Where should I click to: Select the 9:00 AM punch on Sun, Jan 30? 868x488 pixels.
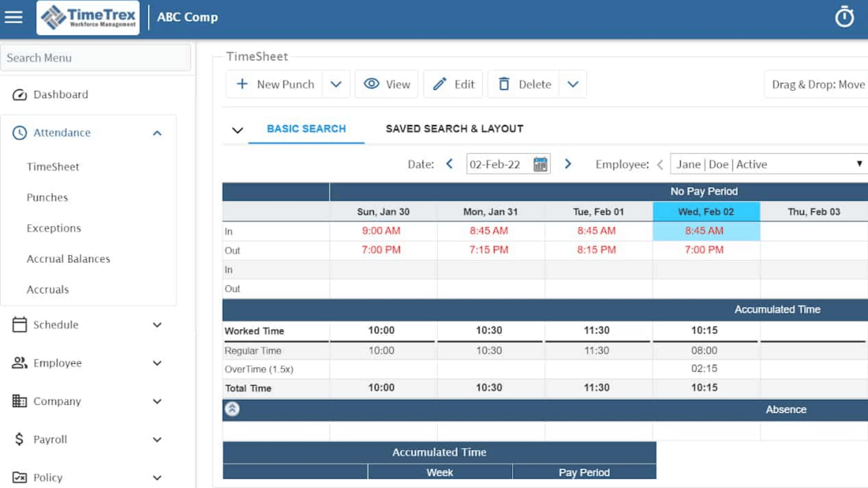(381, 231)
